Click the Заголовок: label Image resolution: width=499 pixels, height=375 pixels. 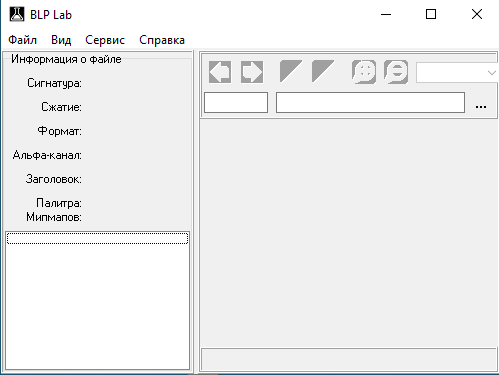(54, 179)
